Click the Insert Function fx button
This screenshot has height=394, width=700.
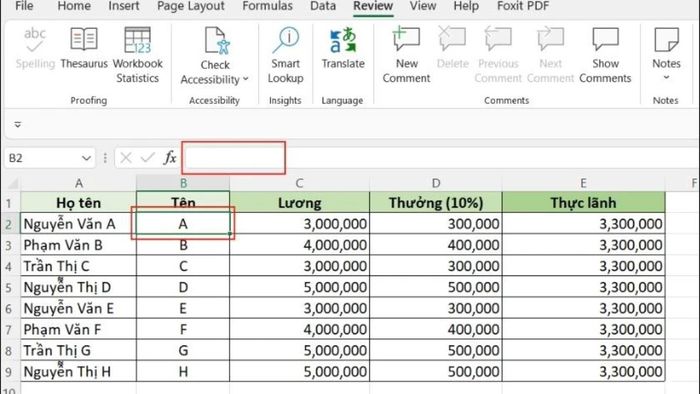pyautogui.click(x=170, y=158)
